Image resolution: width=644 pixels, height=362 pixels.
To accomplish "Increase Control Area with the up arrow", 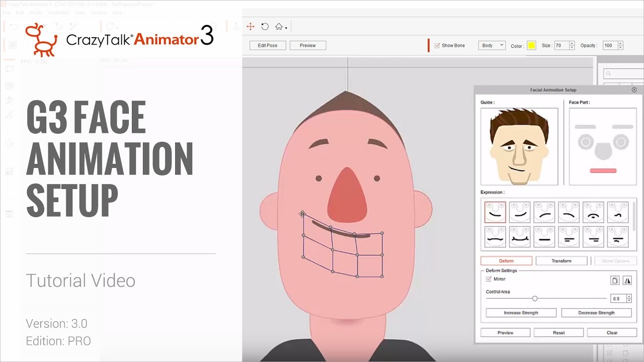I will coord(629,297).
